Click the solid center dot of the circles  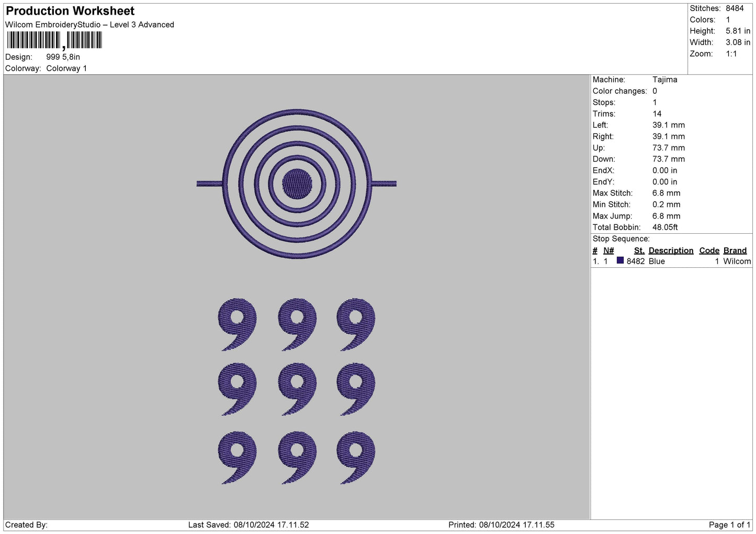297,184
